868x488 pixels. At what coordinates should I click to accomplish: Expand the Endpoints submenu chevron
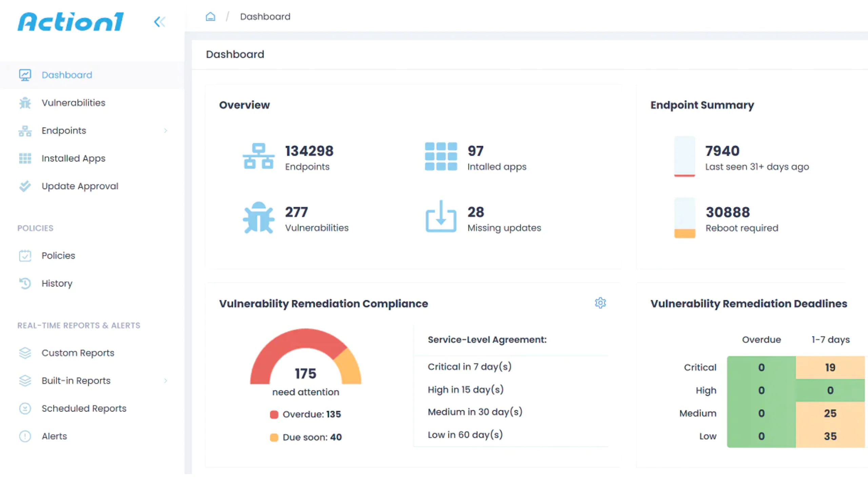point(166,130)
